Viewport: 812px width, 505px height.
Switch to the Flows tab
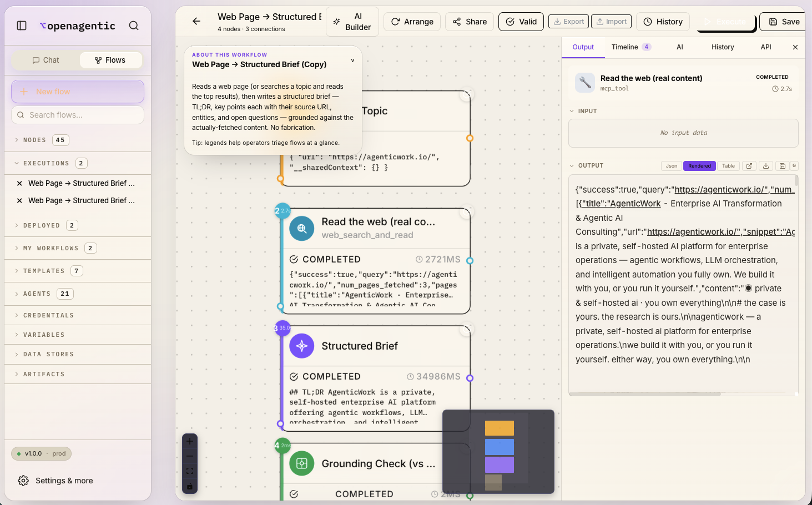coord(110,60)
